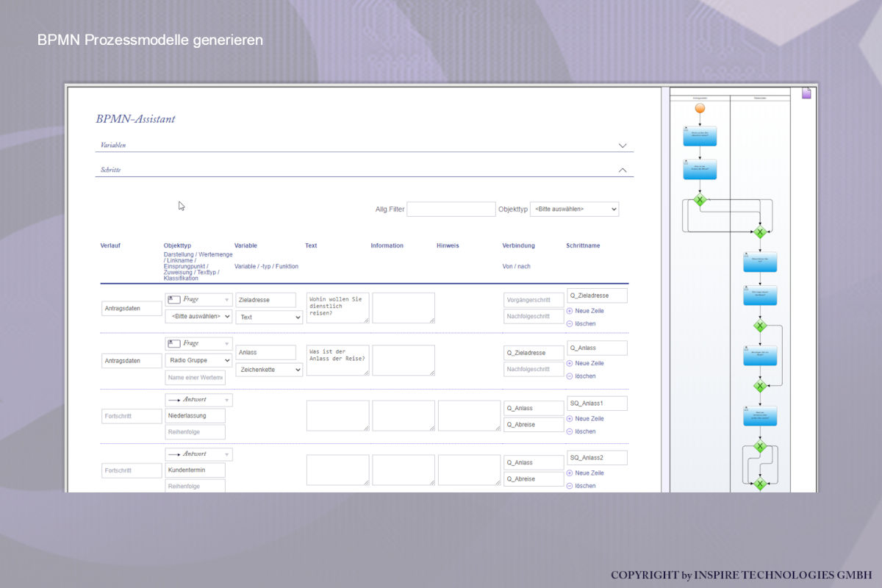The width and height of the screenshot is (882, 588).
Task: Click the Information column header
Action: [x=387, y=245]
